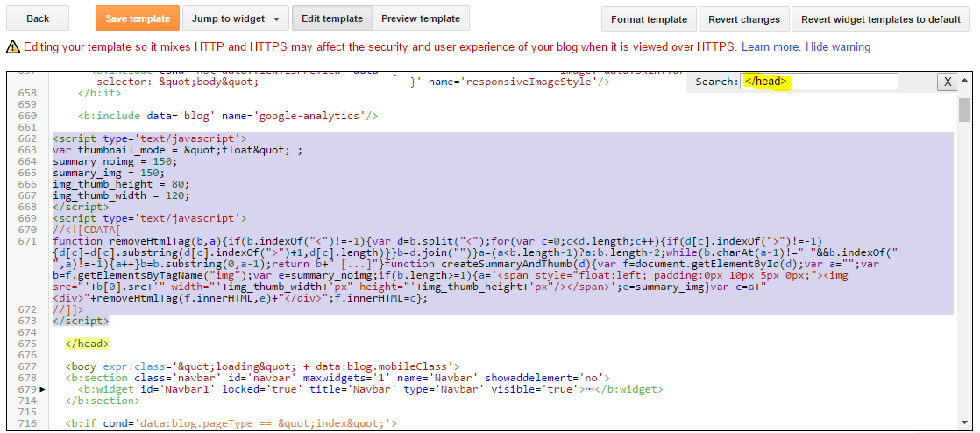This screenshot has height=433, width=980.
Task: Click the b:section navbar line
Action: tap(337, 378)
